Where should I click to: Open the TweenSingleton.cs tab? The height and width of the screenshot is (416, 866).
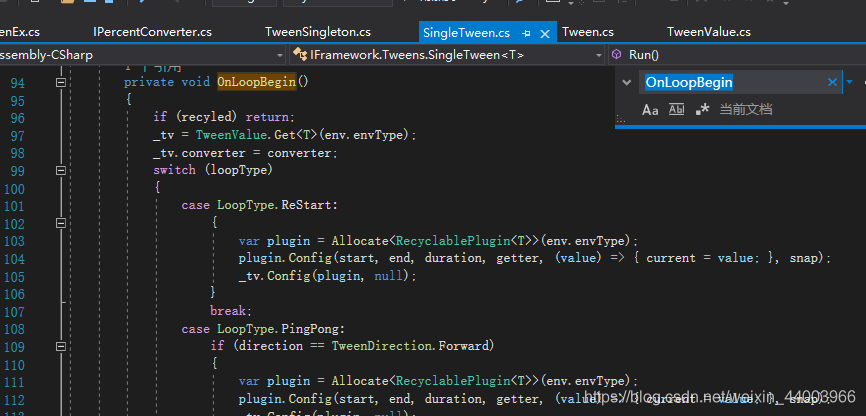pos(318,32)
